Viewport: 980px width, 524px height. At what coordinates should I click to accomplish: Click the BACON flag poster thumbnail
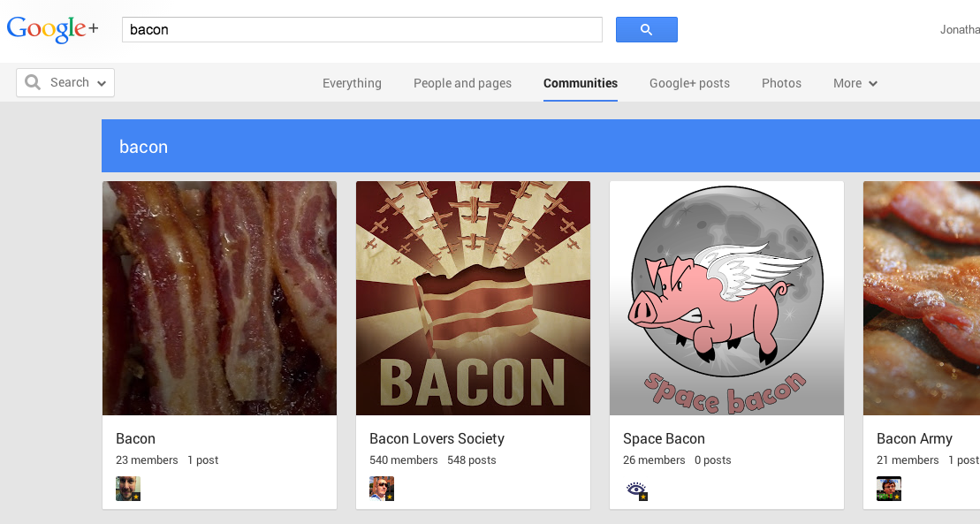tap(473, 299)
